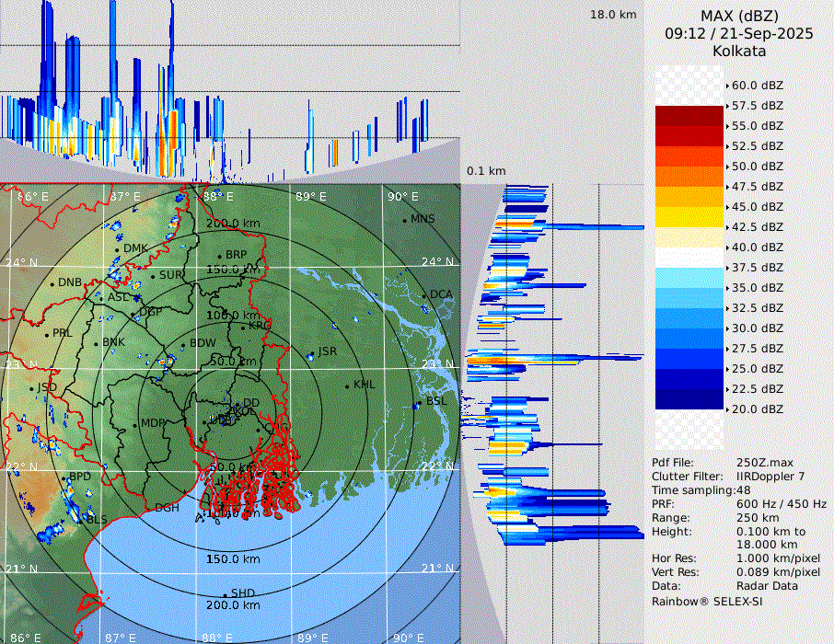Select the KHL station marker on map
The height and width of the screenshot is (644, 834).
click(347, 385)
